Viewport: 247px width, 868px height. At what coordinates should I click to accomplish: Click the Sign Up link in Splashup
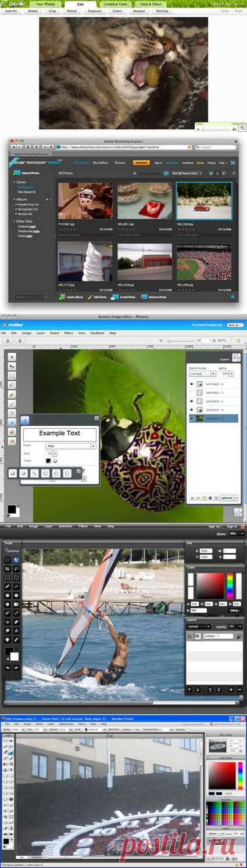coord(214,526)
